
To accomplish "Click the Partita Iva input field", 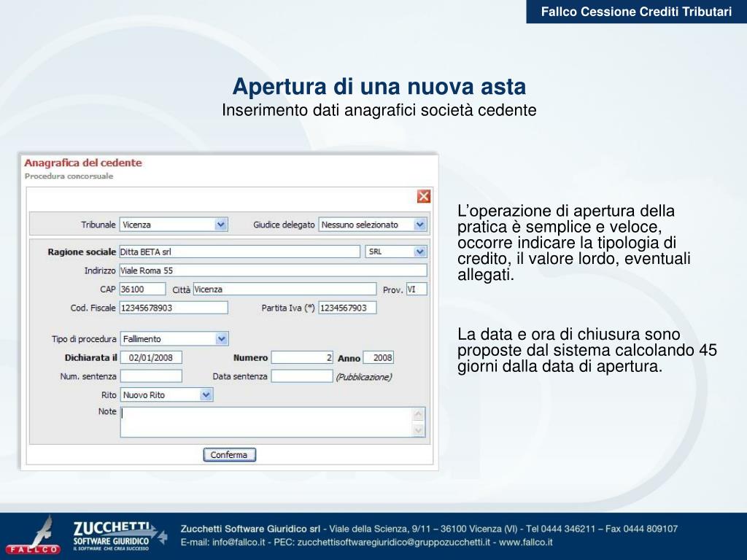I will 347,308.
